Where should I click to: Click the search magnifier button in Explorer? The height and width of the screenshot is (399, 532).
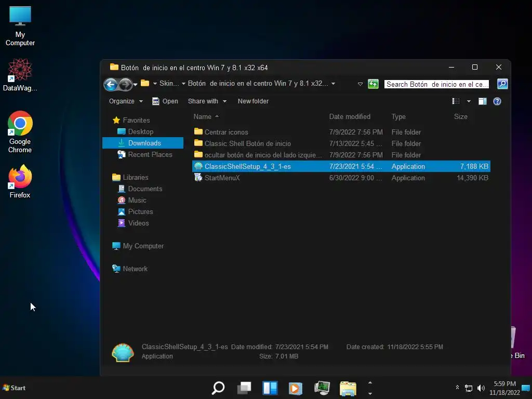pyautogui.click(x=502, y=84)
